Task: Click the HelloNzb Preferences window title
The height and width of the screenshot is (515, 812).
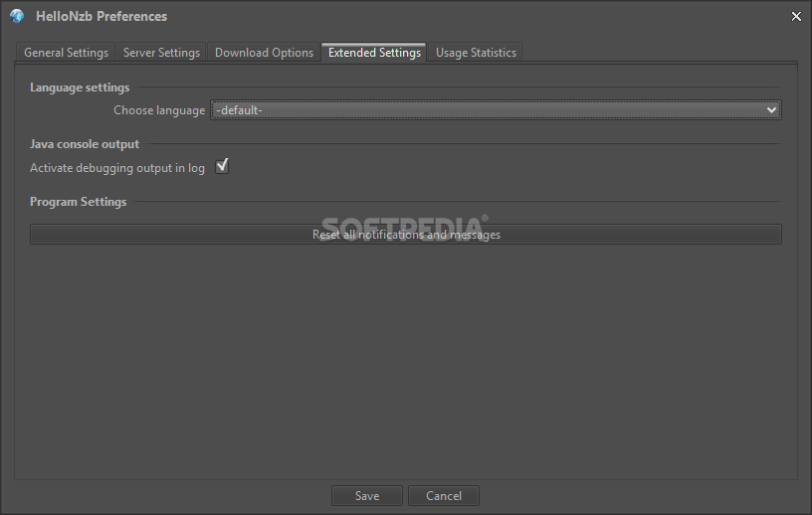Action: point(101,16)
